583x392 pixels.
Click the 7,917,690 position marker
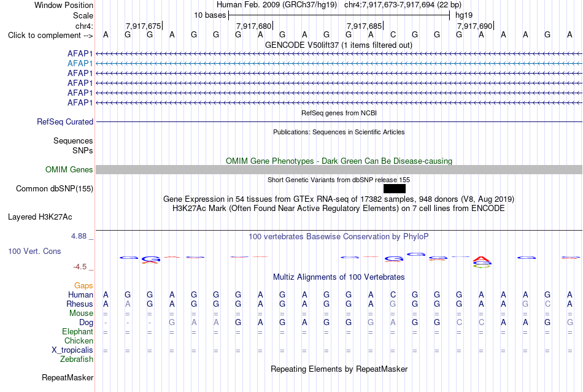[x=475, y=26]
